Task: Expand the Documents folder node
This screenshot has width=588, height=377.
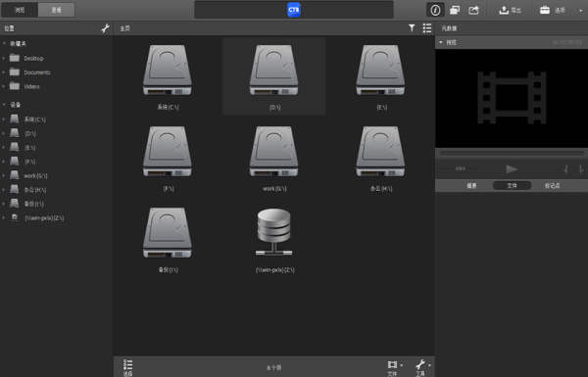Action: (x=4, y=72)
